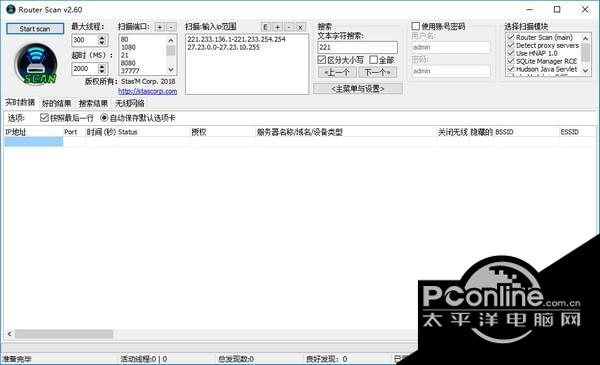Click Start scan button
The width and height of the screenshot is (600, 365).
click(35, 29)
